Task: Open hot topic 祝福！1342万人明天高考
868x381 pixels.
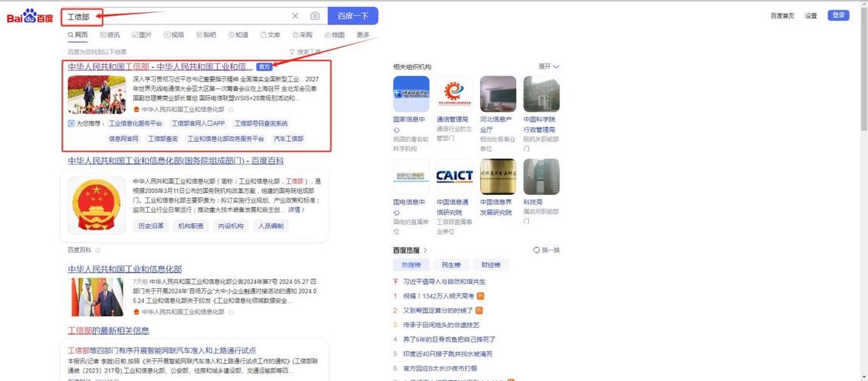Action: [x=439, y=296]
